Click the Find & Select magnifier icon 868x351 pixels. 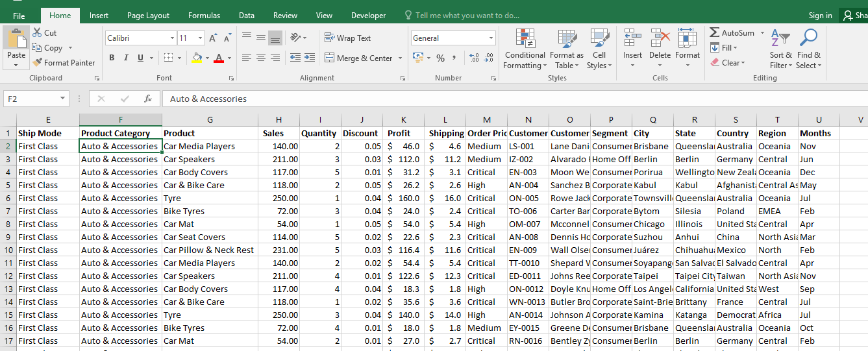pyautogui.click(x=808, y=39)
